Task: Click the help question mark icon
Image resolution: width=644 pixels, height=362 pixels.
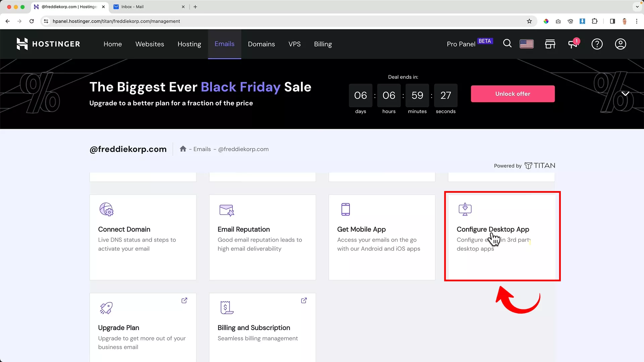Action: [x=597, y=44]
